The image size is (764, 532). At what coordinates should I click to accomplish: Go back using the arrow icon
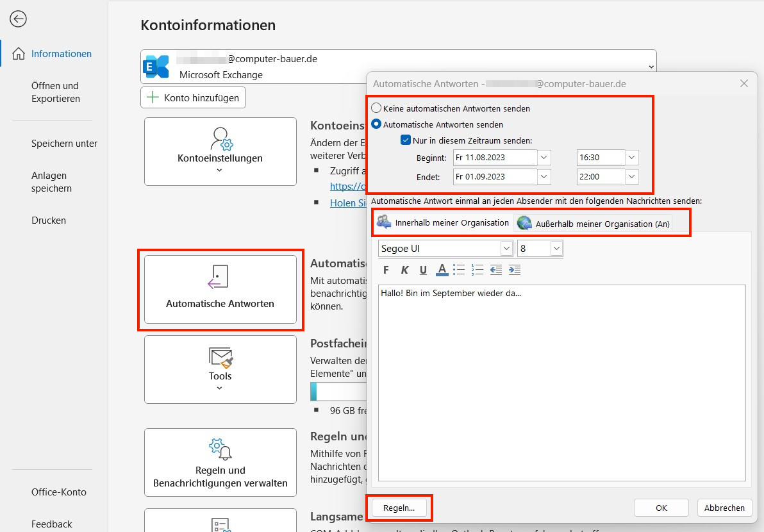point(18,19)
